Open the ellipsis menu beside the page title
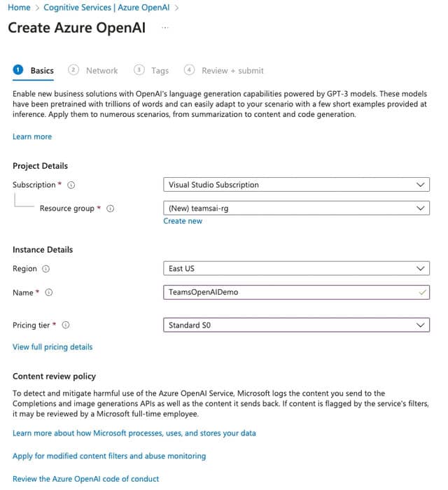 (x=165, y=27)
